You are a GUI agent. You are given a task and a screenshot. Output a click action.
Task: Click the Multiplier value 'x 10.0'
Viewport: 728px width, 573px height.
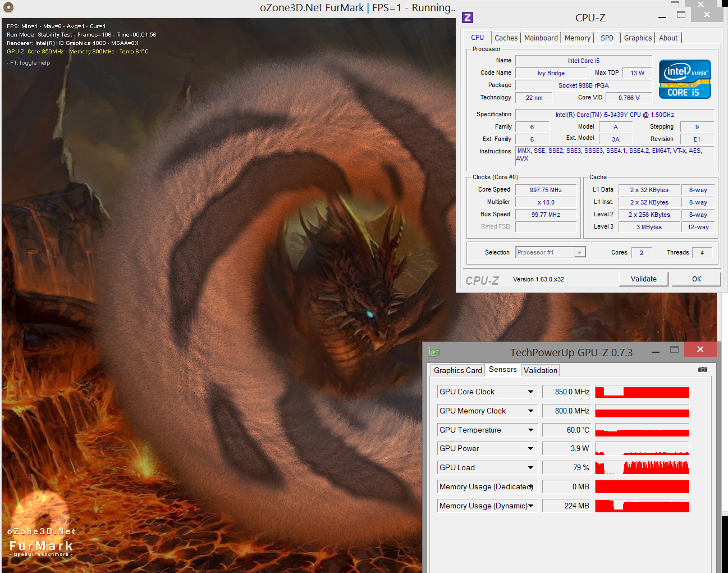[546, 202]
